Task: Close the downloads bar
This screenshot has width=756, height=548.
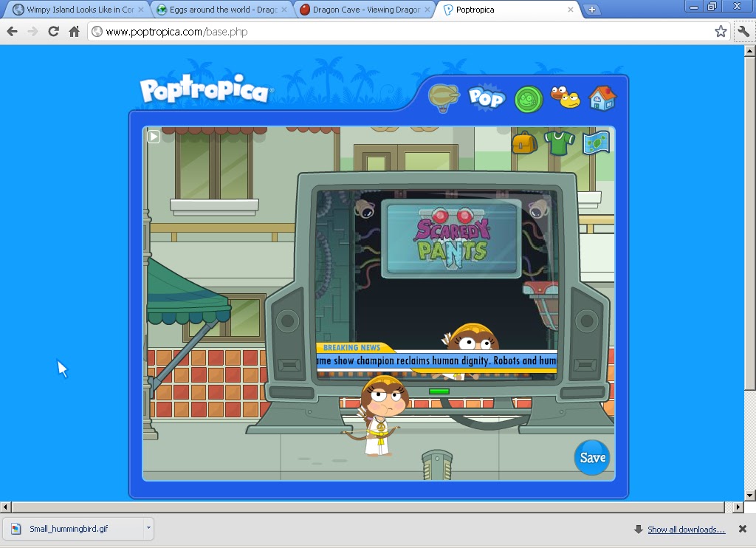Action: coord(743,529)
